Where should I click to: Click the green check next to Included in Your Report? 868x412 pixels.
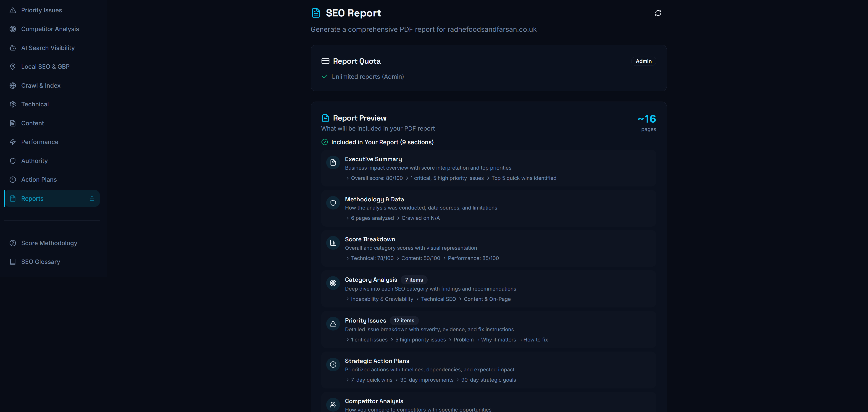(x=324, y=142)
